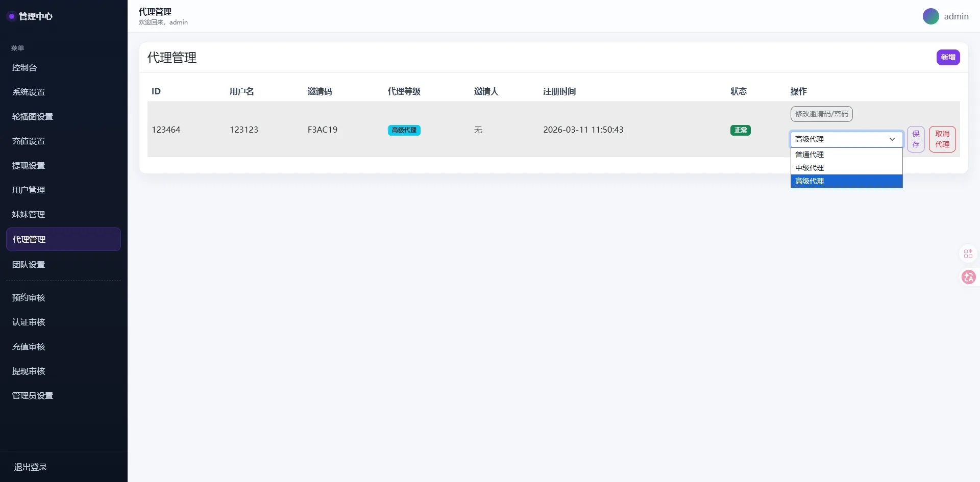Click the floating apps grid icon
The width and height of the screenshot is (980, 482).
coord(968,253)
